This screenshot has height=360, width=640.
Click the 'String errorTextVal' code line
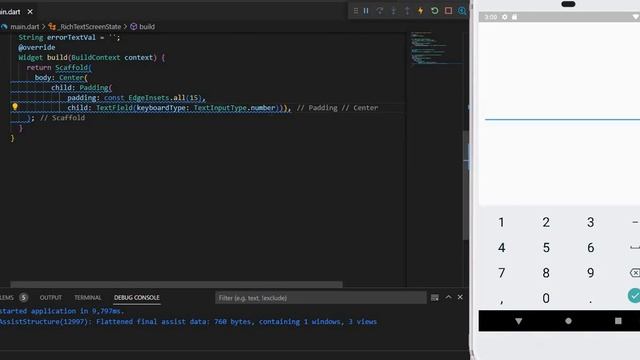pos(69,37)
